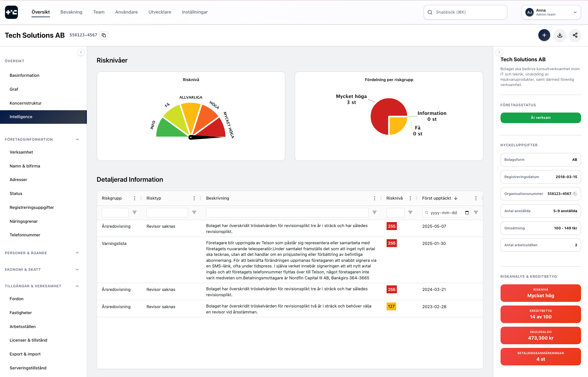Screen dimensions: 588x377
Task: Open Kreditbetyg 14 av 100 card
Action: coord(540,314)
